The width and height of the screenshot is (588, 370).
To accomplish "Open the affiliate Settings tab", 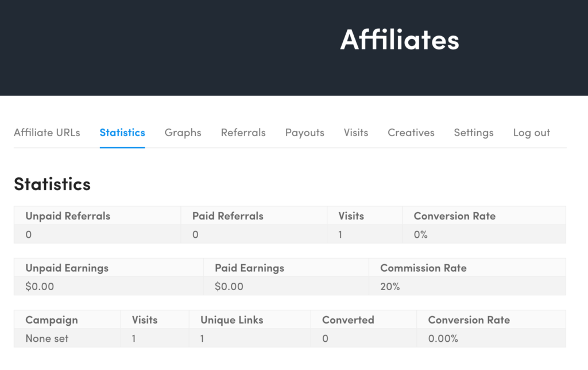I will 473,133.
